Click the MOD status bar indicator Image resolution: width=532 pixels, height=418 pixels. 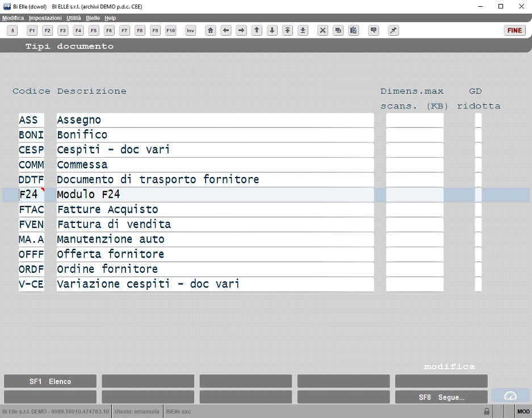523,412
